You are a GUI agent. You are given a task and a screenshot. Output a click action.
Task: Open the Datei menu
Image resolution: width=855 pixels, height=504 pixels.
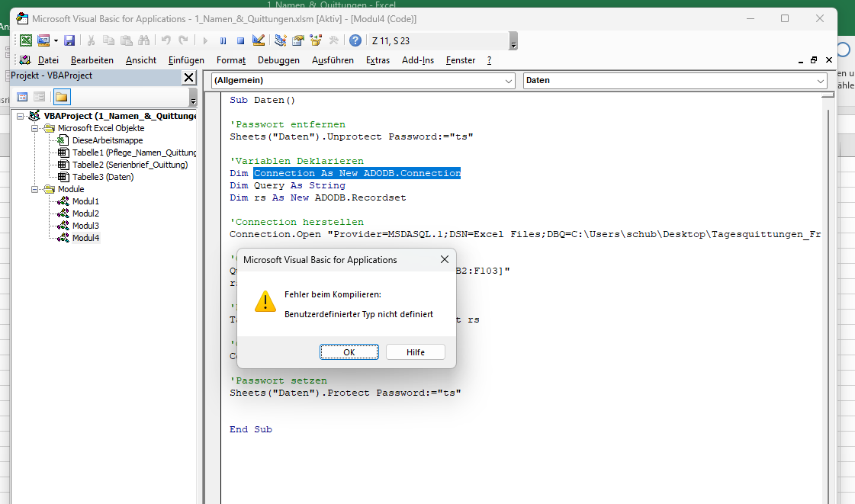(48, 60)
